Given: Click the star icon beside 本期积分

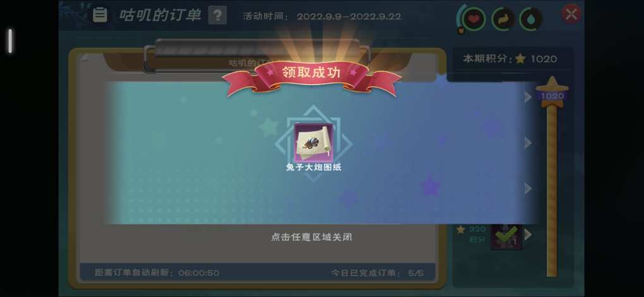Looking at the screenshot, I should [x=520, y=59].
